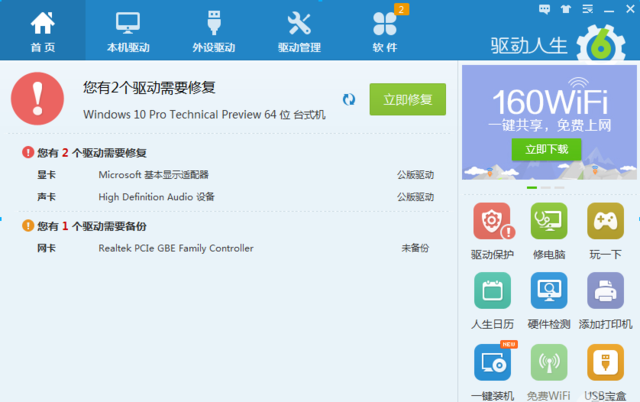Select the third banner page indicator
This screenshot has width=640, height=402.
tap(559, 187)
